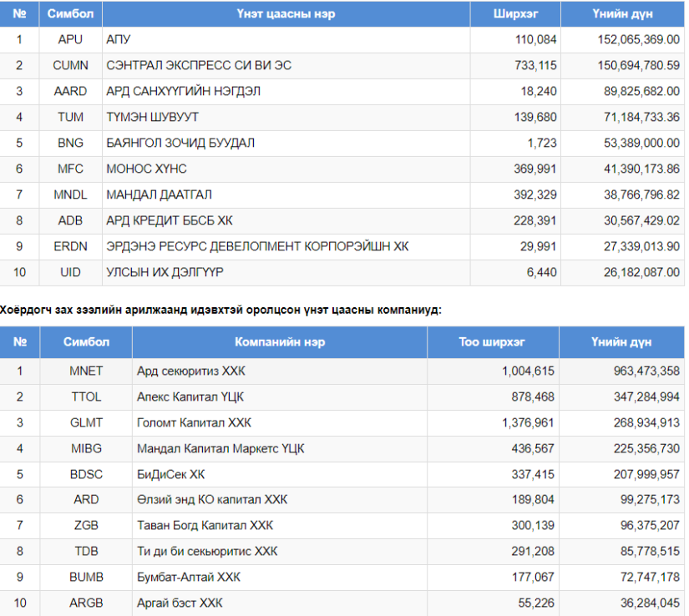Click the Хоёрдогч зах зээлийн heading text
Screen dimensions: 689x616
pos(220,311)
